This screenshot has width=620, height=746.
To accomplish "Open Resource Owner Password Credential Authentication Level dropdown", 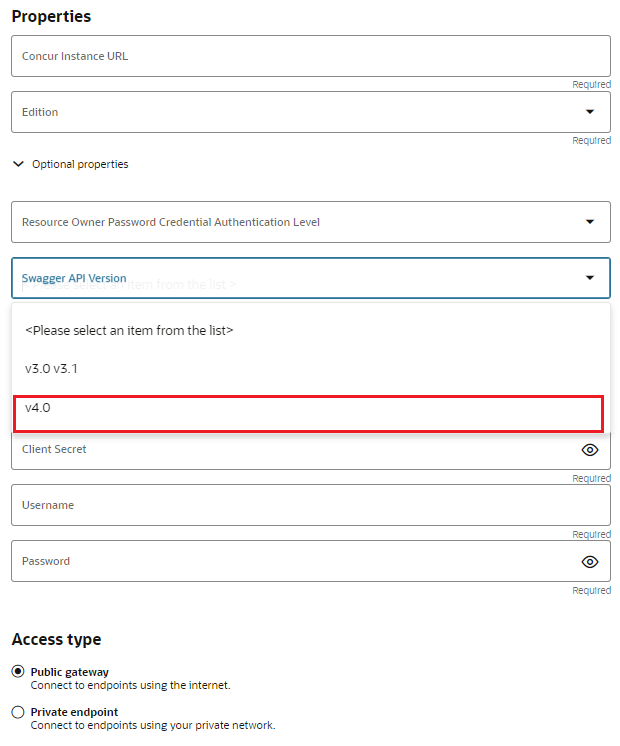I will [300, 222].
